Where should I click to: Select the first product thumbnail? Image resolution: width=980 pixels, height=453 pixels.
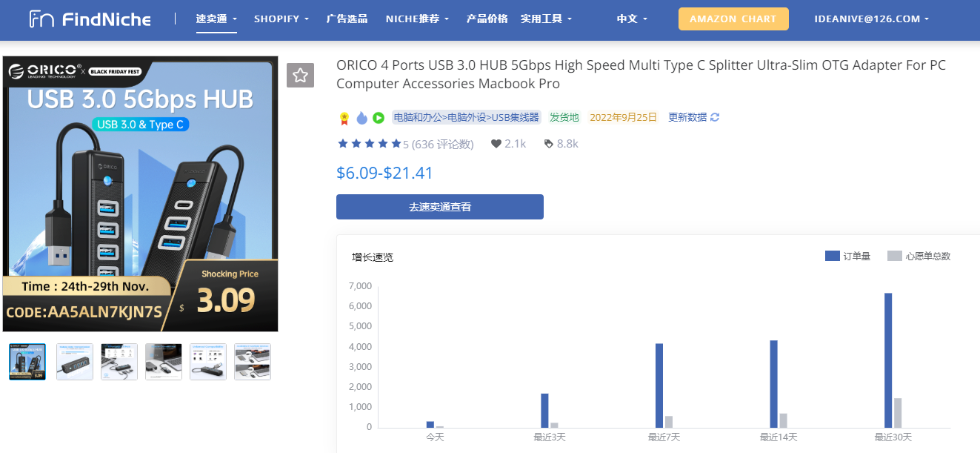click(x=27, y=362)
